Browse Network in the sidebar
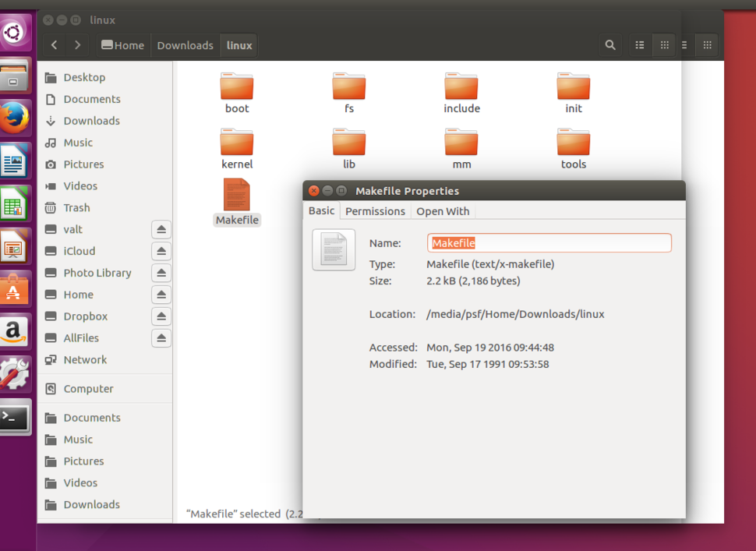Image resolution: width=756 pixels, height=551 pixels. pyautogui.click(x=104, y=359)
